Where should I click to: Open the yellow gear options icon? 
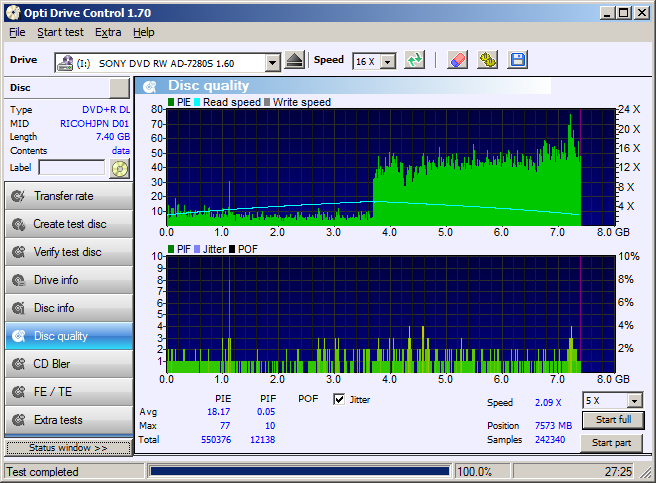pos(487,60)
